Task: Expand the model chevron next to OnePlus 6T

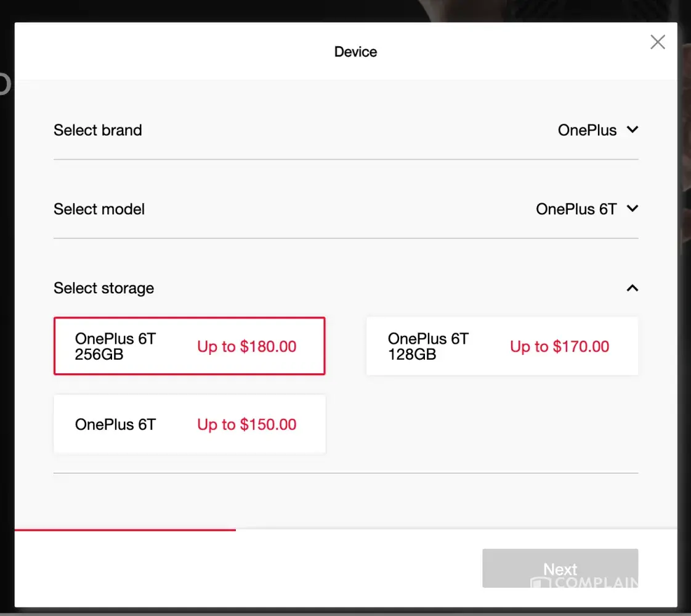Action: pyautogui.click(x=632, y=209)
